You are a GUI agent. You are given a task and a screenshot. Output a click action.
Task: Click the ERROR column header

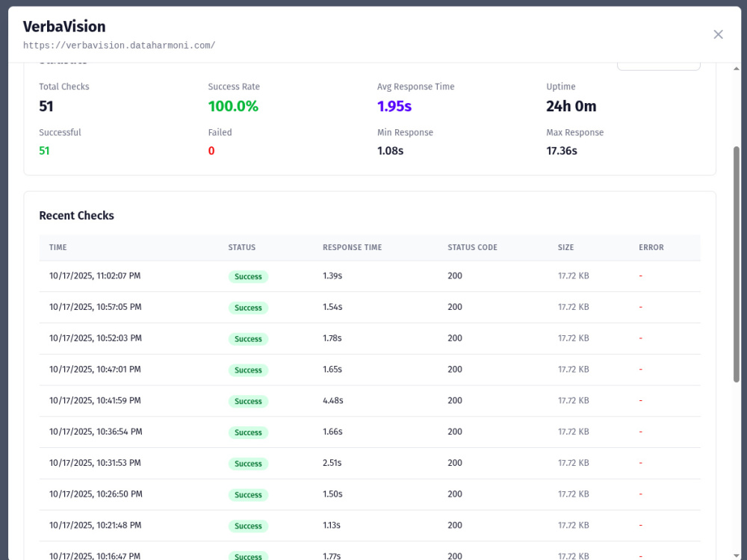pyautogui.click(x=651, y=247)
